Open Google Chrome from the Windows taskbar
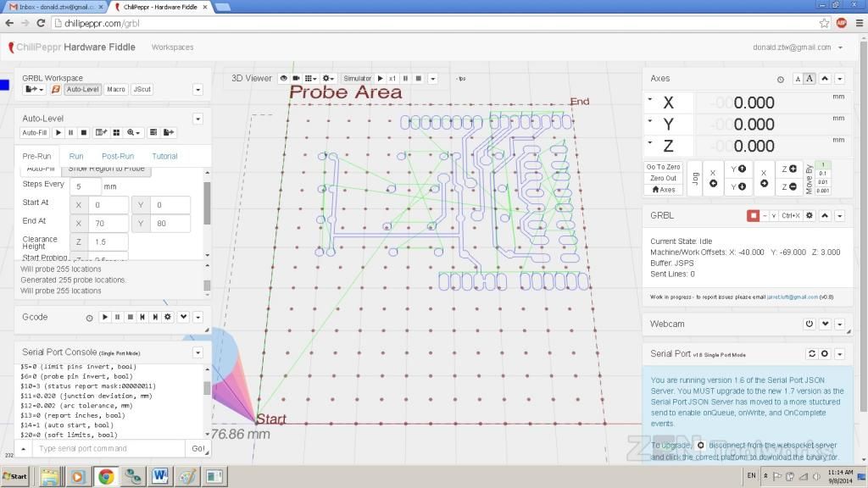868x488 pixels. (x=106, y=476)
